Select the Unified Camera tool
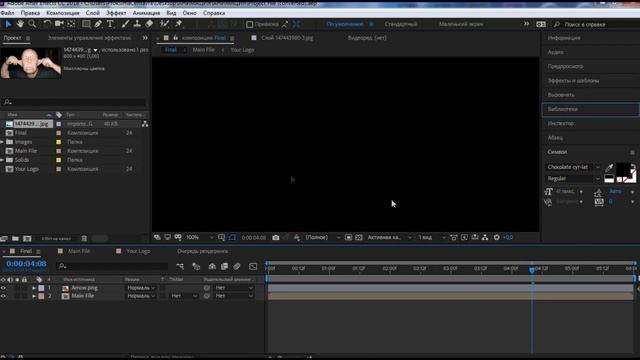This screenshot has width=640, height=360. (59, 24)
